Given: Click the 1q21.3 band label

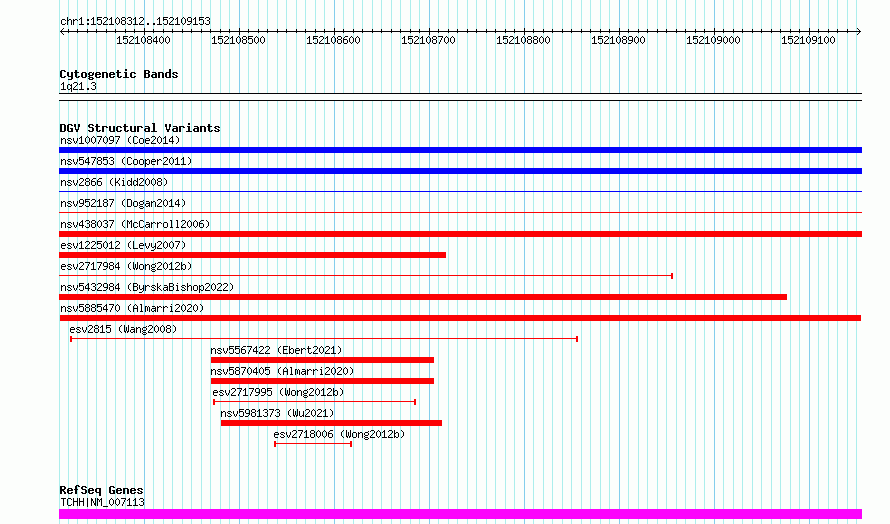Looking at the screenshot, I should coord(78,87).
